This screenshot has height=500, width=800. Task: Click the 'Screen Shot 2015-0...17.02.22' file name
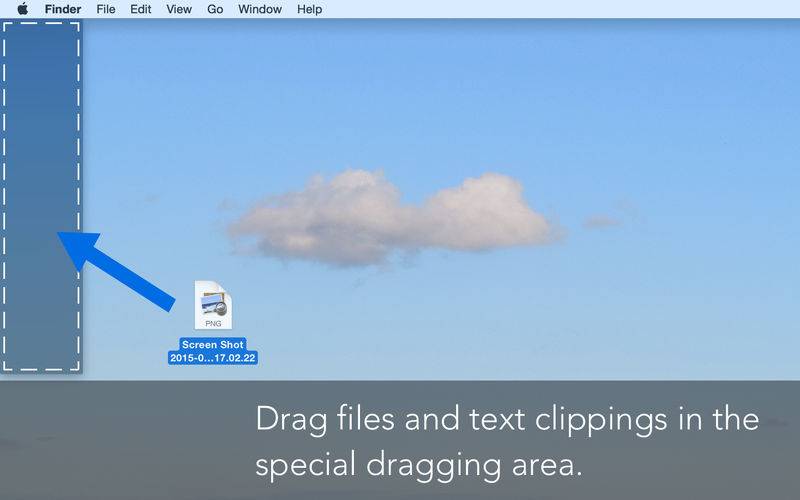213,351
